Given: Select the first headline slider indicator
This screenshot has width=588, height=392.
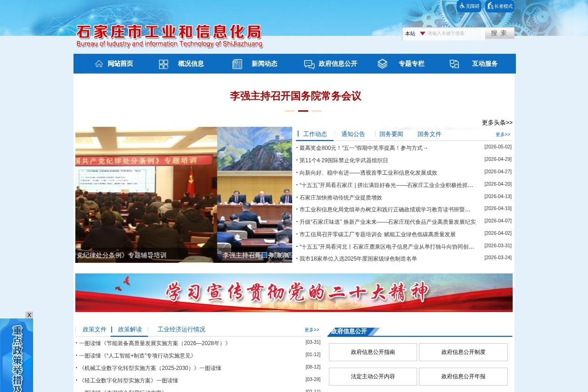Looking at the screenshot, I should pos(289,111).
